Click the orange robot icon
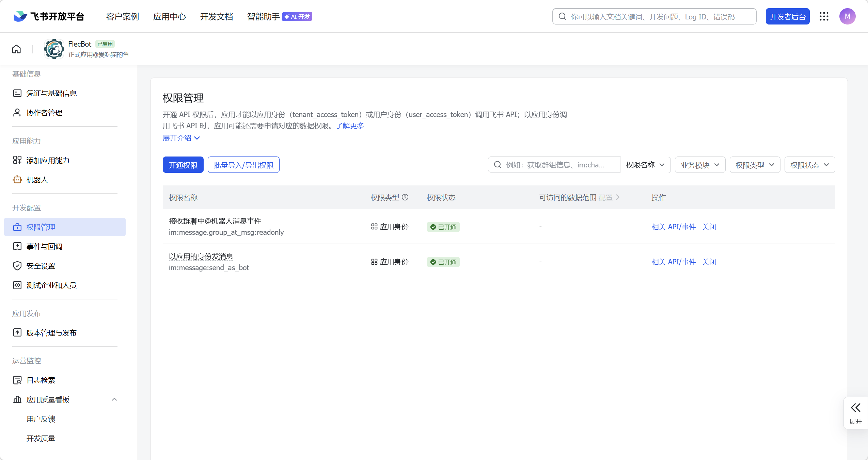 tap(17, 180)
